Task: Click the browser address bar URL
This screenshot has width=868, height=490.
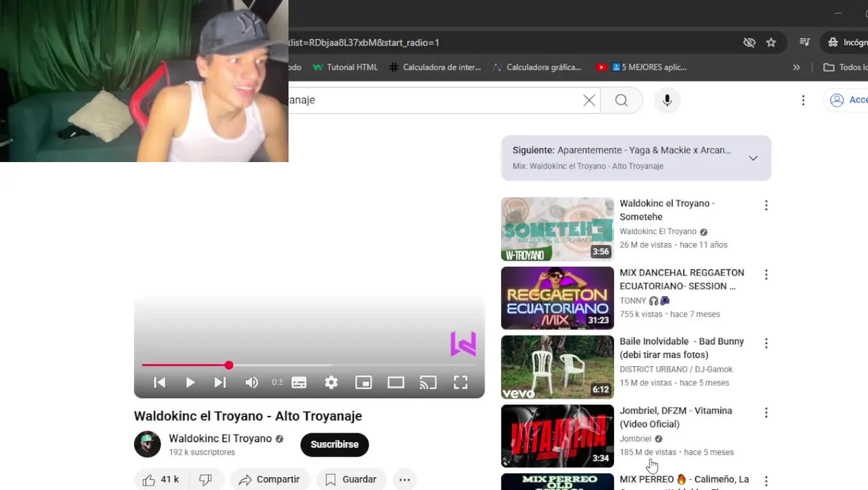Action: tap(364, 42)
